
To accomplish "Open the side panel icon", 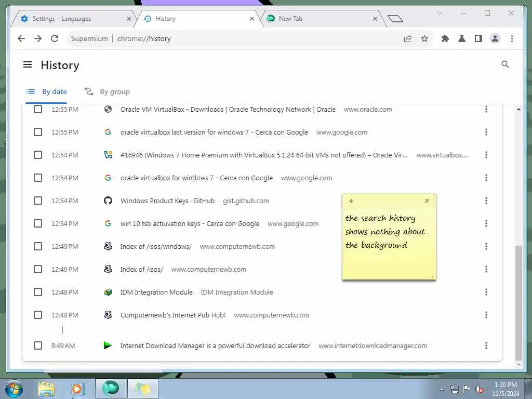I will click(x=478, y=38).
